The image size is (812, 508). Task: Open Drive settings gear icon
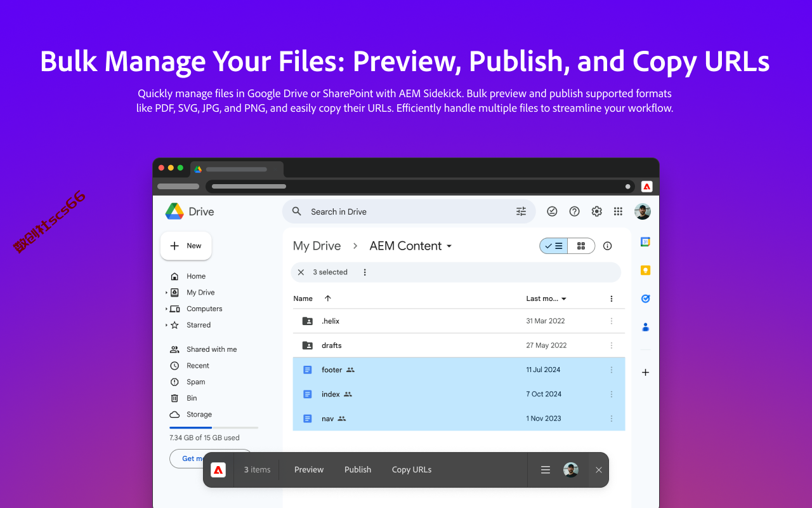pos(596,211)
